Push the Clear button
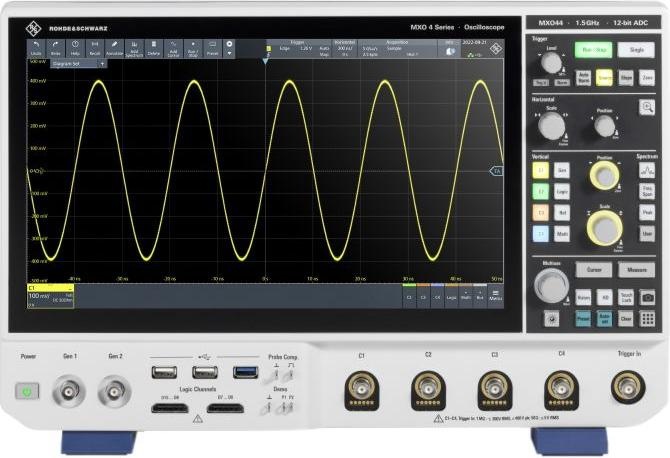 [x=626, y=319]
